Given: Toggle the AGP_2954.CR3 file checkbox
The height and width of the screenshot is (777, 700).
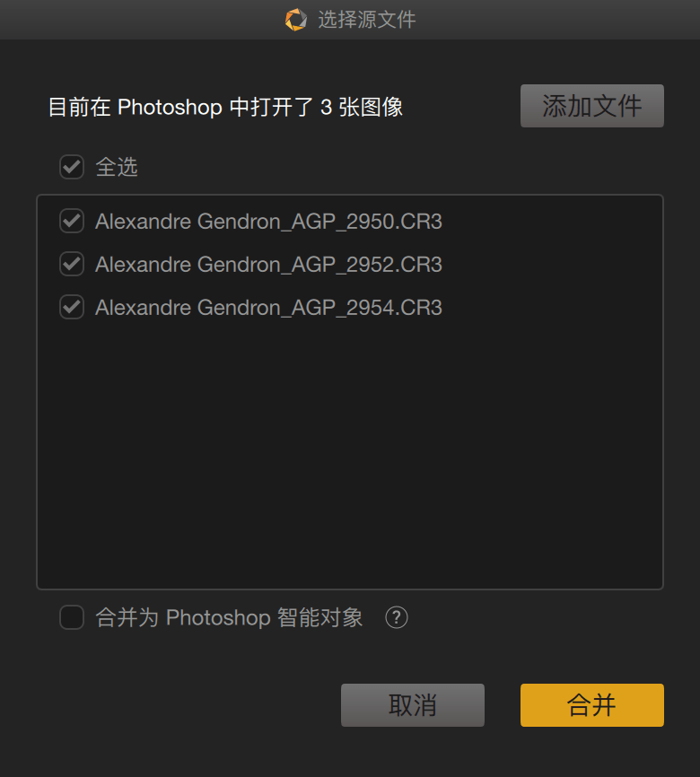Looking at the screenshot, I should (72, 307).
